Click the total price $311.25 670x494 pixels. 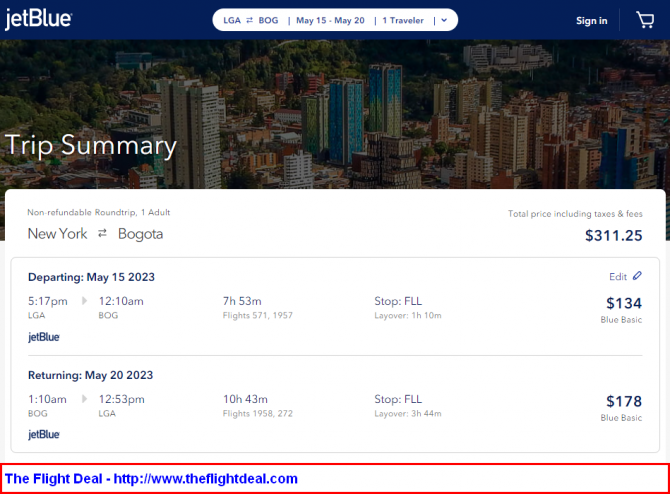(x=614, y=235)
